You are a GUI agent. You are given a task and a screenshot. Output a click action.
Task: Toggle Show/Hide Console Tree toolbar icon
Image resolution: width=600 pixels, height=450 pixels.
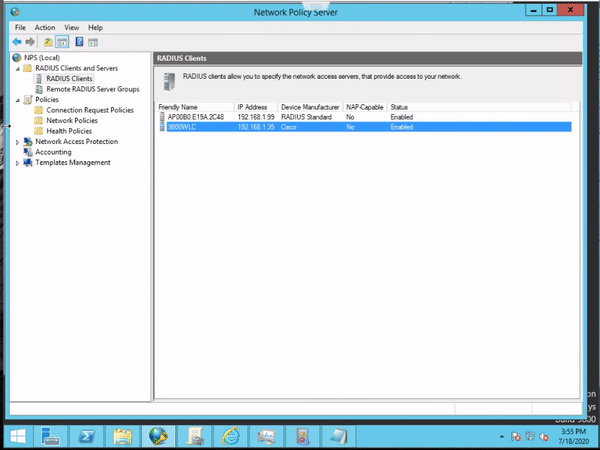coord(62,42)
